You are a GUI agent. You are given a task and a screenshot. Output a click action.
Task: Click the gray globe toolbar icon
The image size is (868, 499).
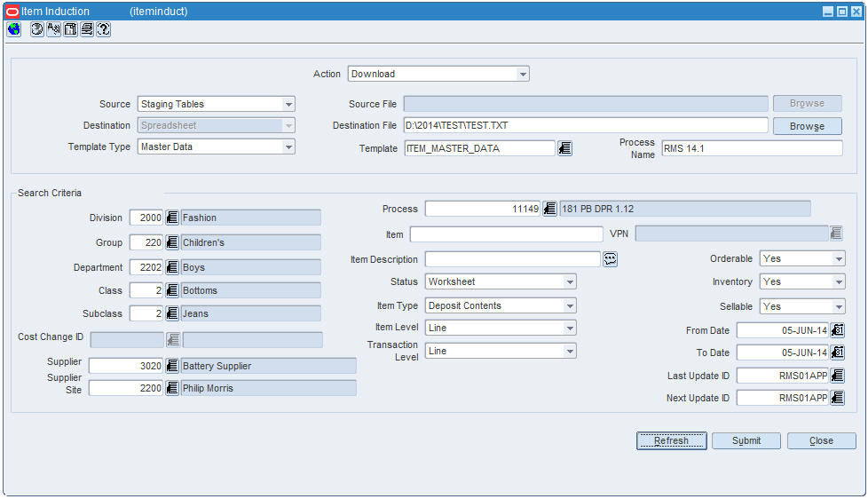[37, 29]
